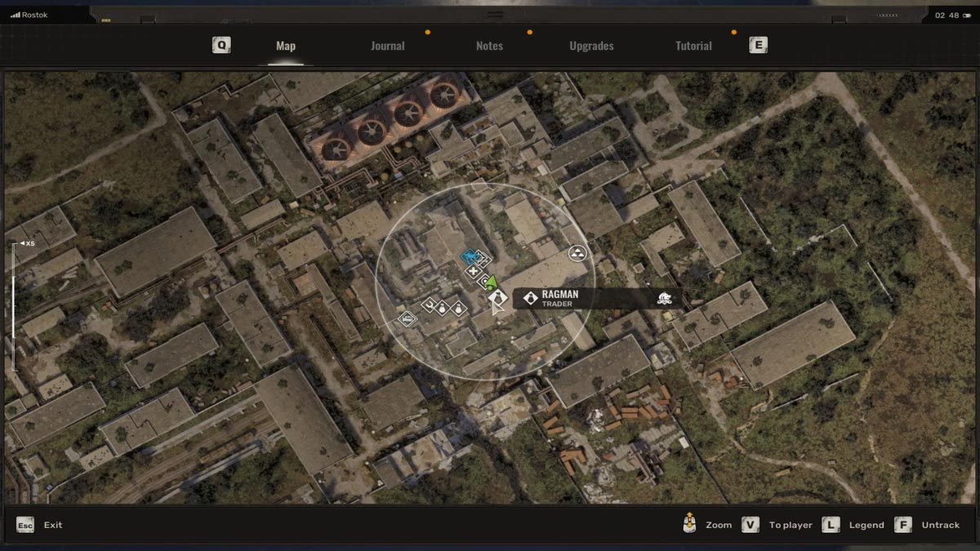Click the faction emblem on Ragman tooltip
This screenshot has width=980, height=551.
tap(665, 299)
